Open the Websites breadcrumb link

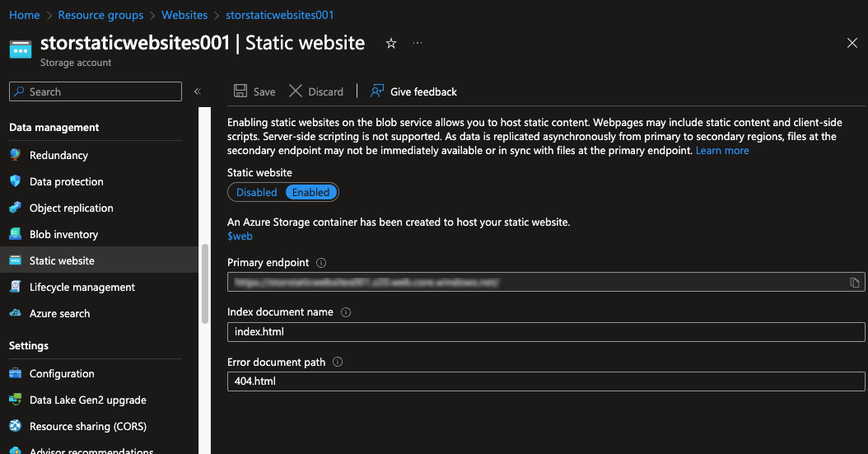click(x=184, y=15)
